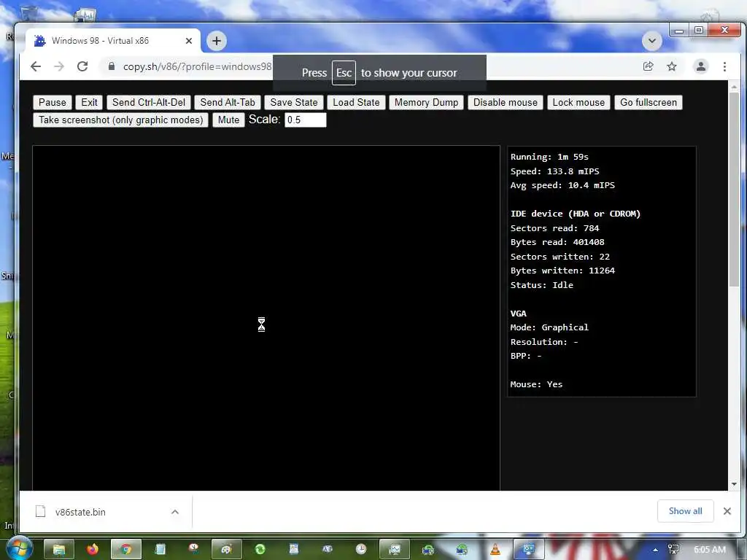This screenshot has height=560, width=747.
Task: Open the highlighted blue taskbar app
Action: click(528, 550)
